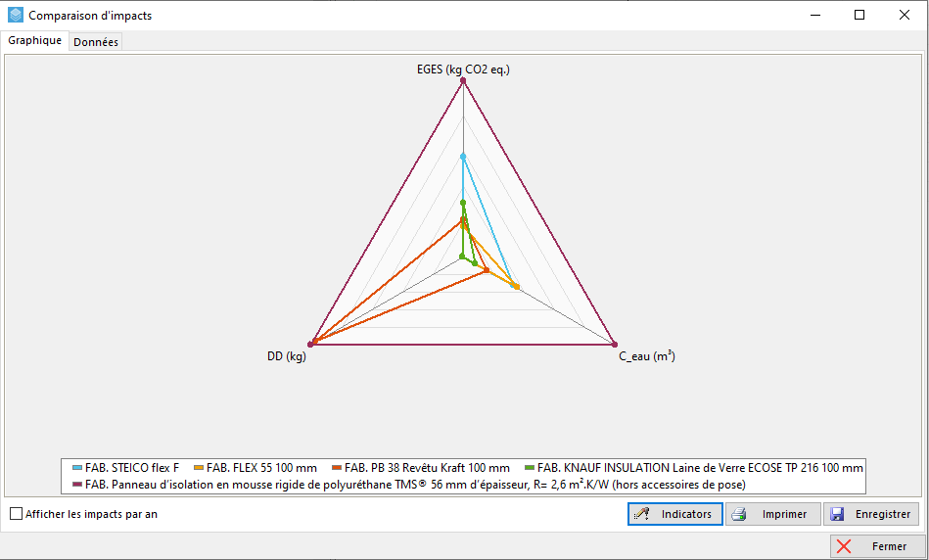Switch to the Données tab
Viewport: 929px width, 560px height.
95,42
